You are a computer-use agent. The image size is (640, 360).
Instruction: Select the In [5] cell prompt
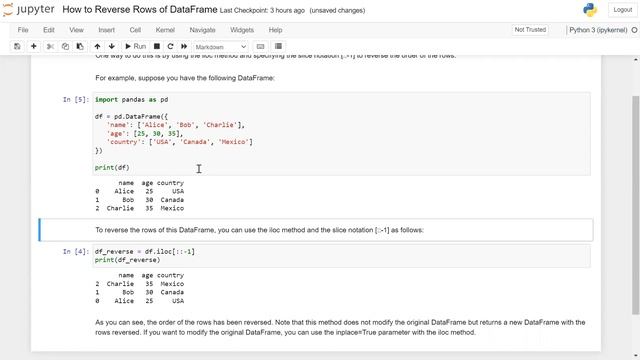(76, 100)
